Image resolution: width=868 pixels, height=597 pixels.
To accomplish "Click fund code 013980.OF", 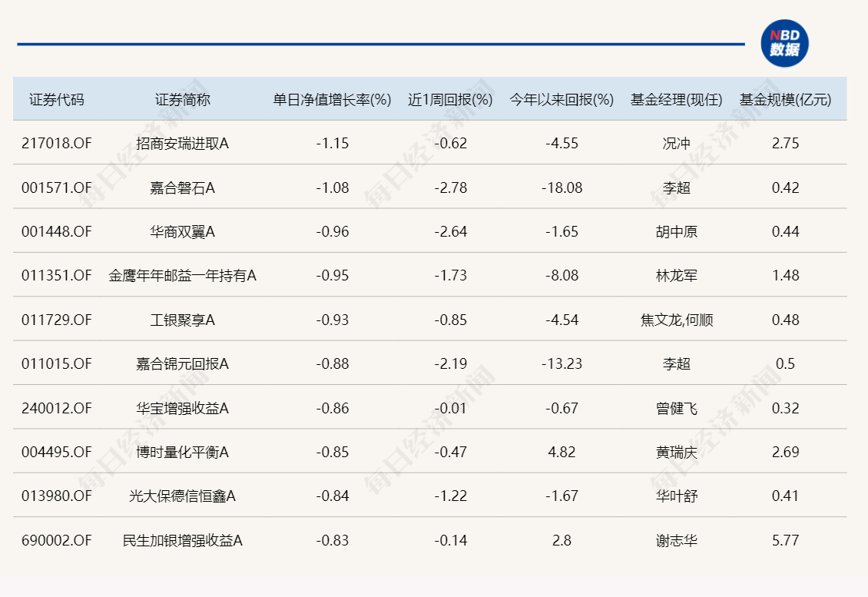I will pos(57,496).
